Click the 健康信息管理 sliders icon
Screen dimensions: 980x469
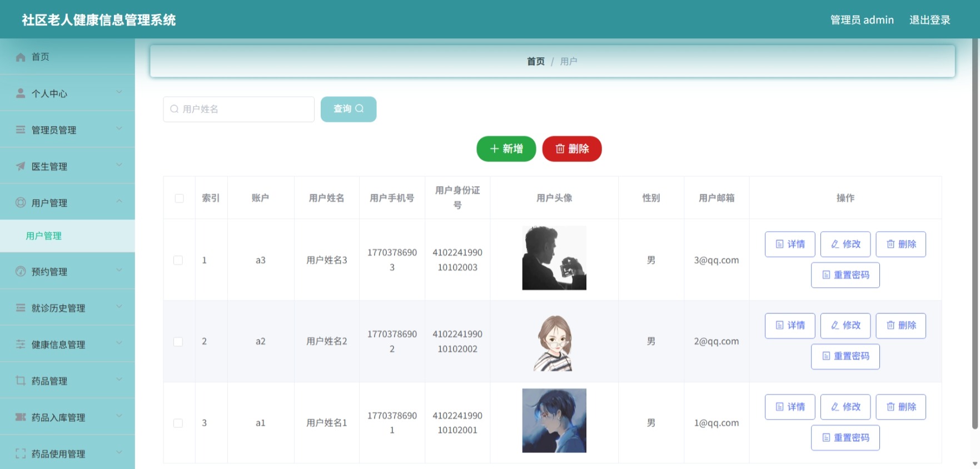pyautogui.click(x=21, y=344)
